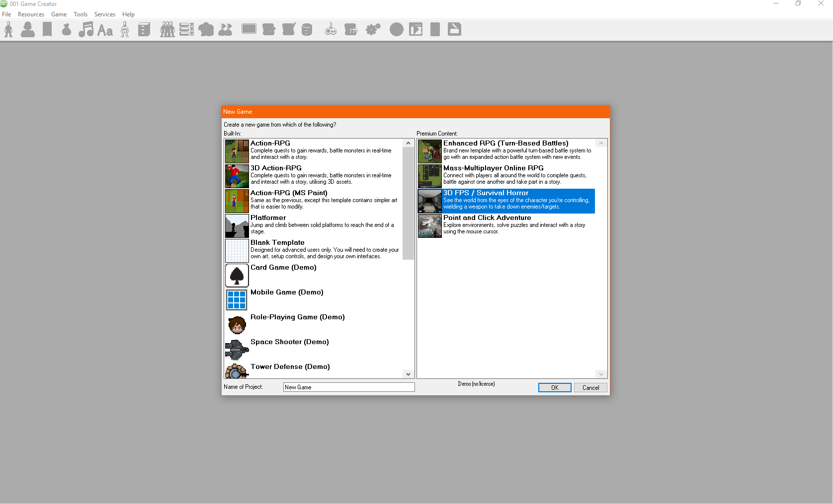Click the Role-Playing Game face thumbnail
The height and width of the screenshot is (504, 833).
[x=237, y=325]
